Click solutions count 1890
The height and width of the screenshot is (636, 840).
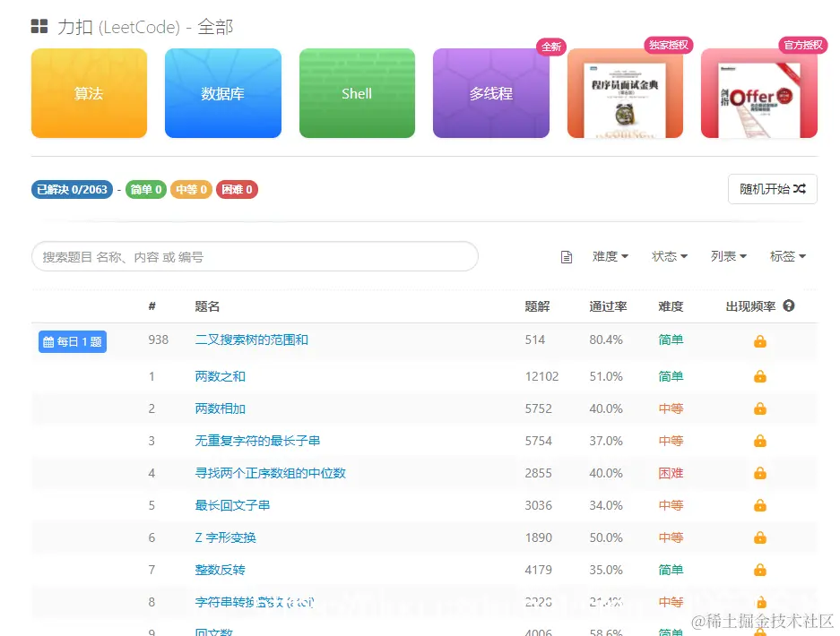pos(539,537)
